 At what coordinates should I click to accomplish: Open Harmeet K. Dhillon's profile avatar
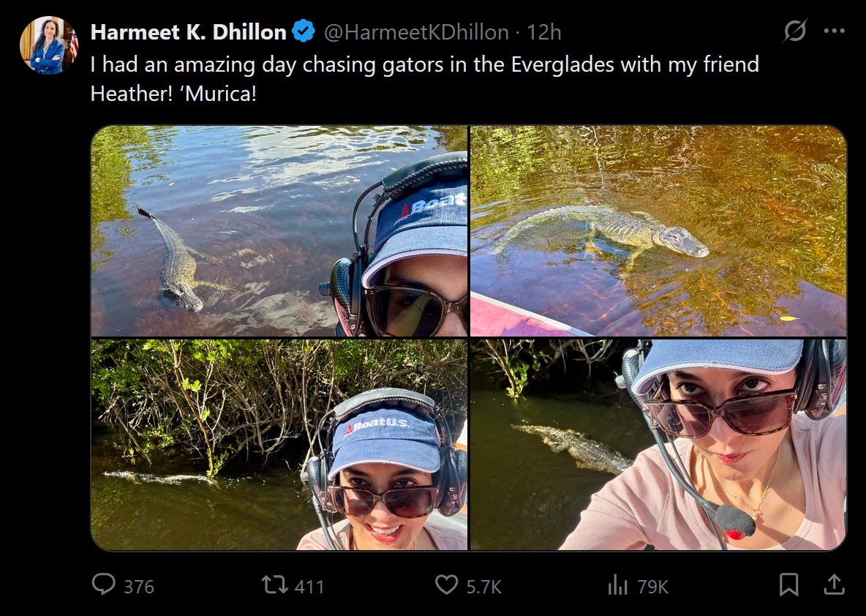point(48,45)
